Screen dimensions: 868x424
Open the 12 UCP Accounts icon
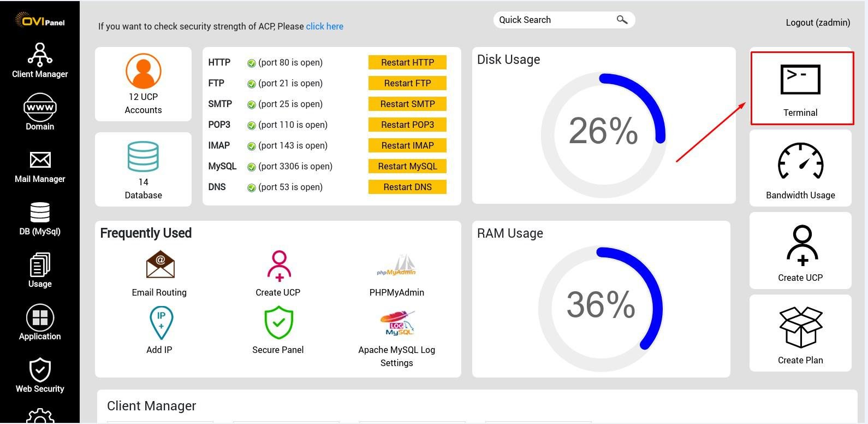point(143,71)
